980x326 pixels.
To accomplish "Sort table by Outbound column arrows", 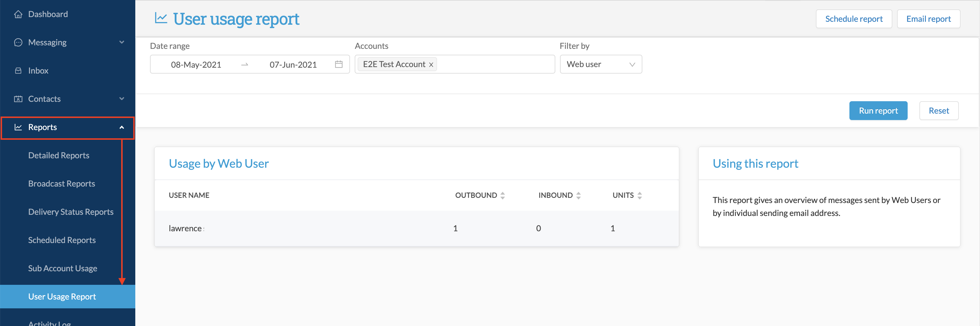I will 503,196.
